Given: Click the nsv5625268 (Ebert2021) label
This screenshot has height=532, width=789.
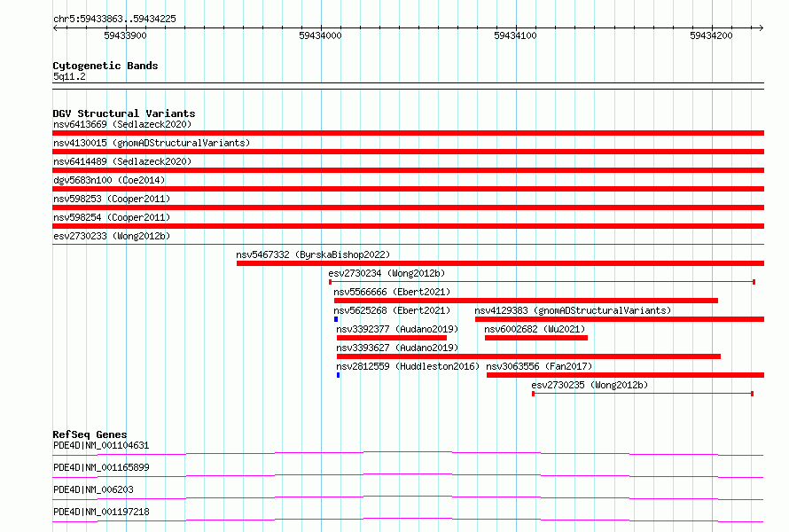Looking at the screenshot, I should point(392,310).
